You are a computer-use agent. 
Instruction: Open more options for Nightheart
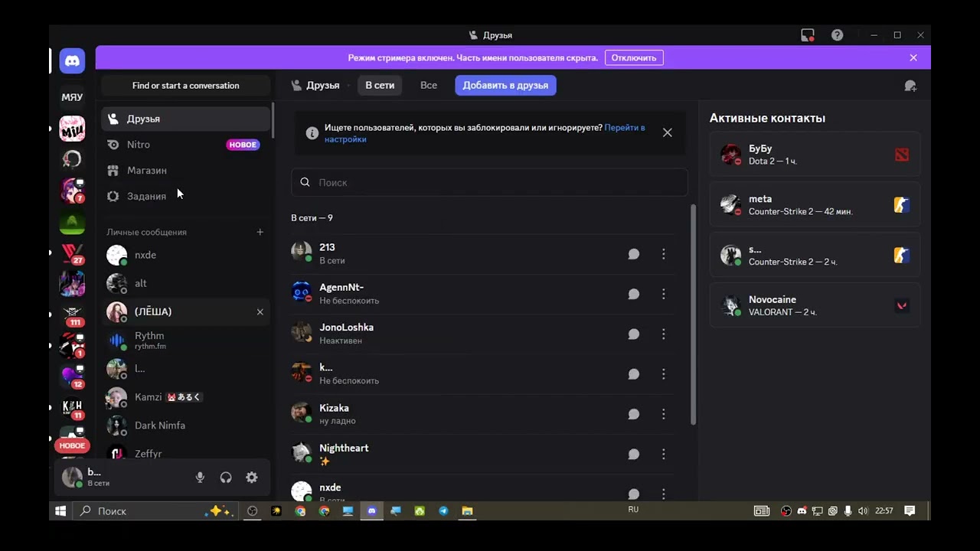(x=664, y=455)
